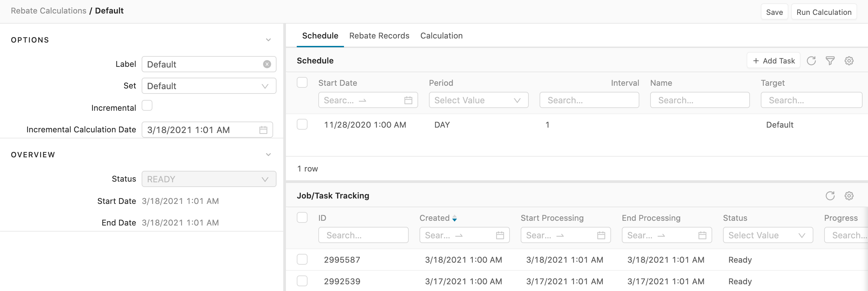Collapse the Overview section
Screen dimensions: 868x291
[268, 155]
